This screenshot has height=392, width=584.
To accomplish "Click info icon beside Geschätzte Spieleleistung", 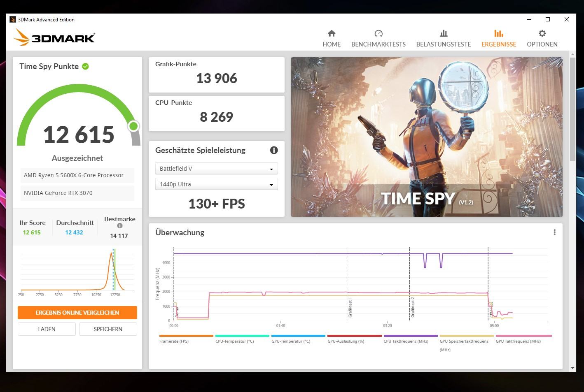I will click(274, 150).
